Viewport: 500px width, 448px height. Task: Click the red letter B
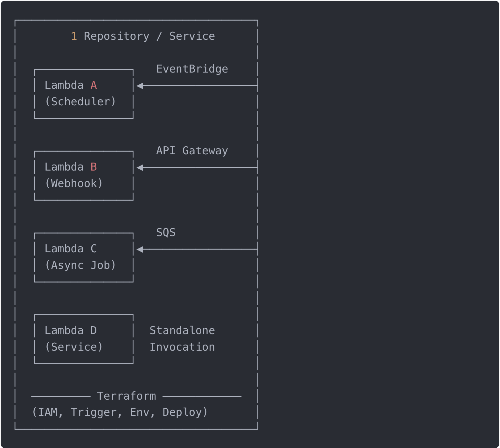[x=94, y=167]
